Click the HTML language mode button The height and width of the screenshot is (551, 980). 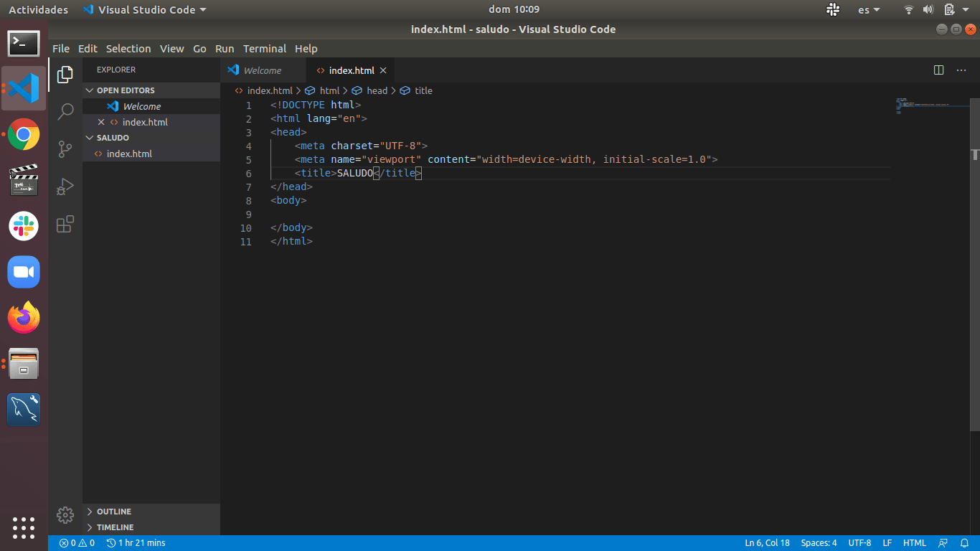[914, 543]
